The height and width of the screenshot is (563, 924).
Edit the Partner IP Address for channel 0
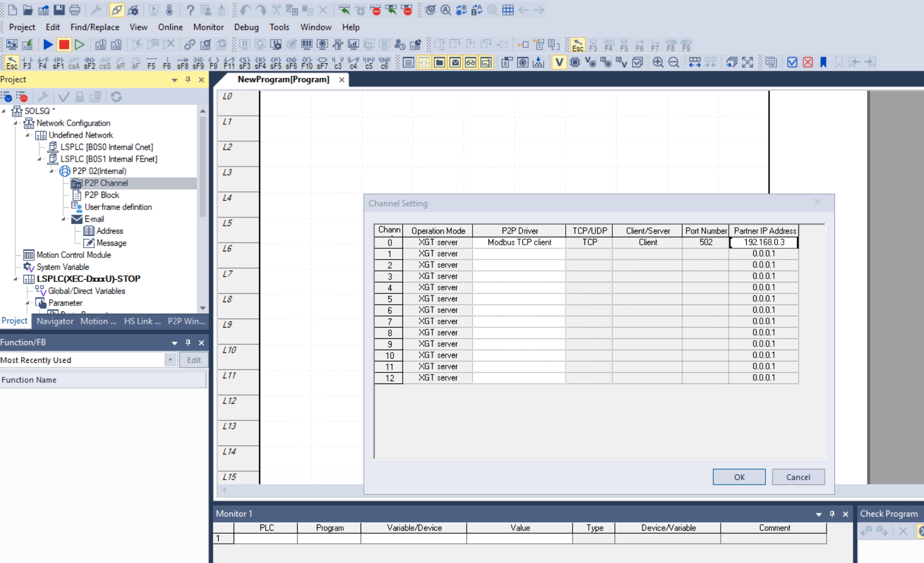pos(763,242)
